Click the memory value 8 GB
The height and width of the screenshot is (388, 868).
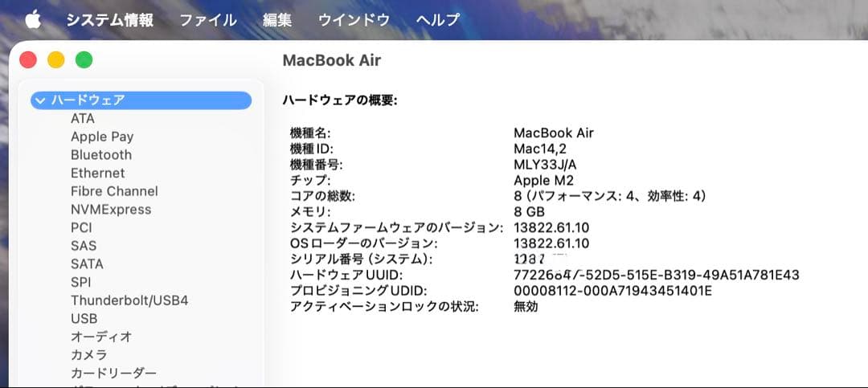tap(529, 212)
